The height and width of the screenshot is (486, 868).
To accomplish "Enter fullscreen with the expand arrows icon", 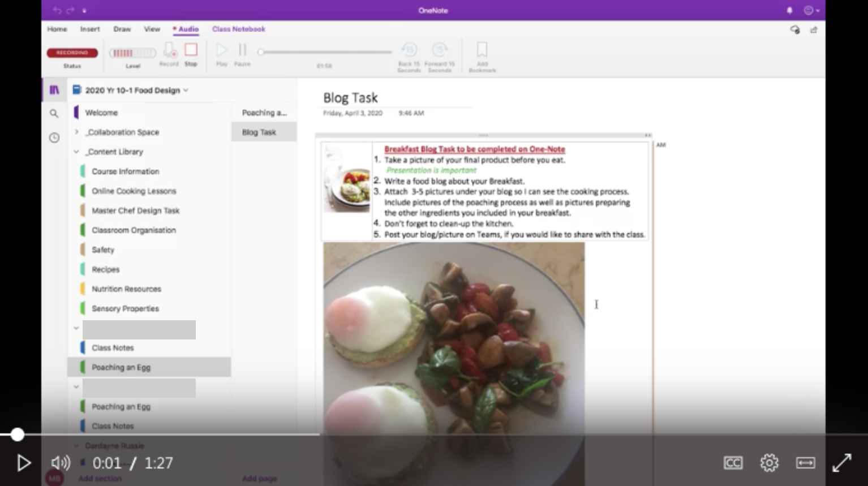I will pos(841,463).
